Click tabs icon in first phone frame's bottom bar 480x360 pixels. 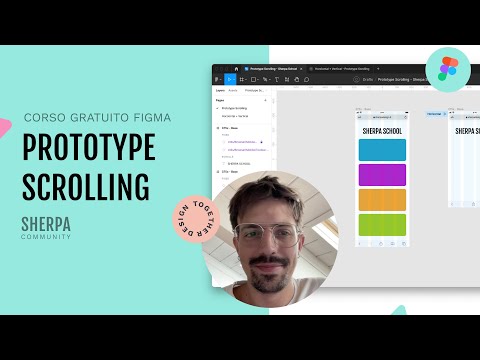404,244
